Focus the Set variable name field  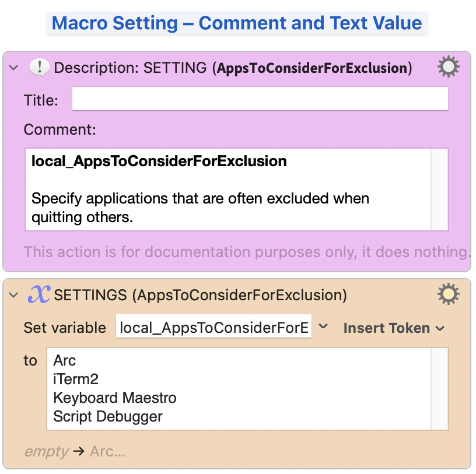click(x=213, y=328)
